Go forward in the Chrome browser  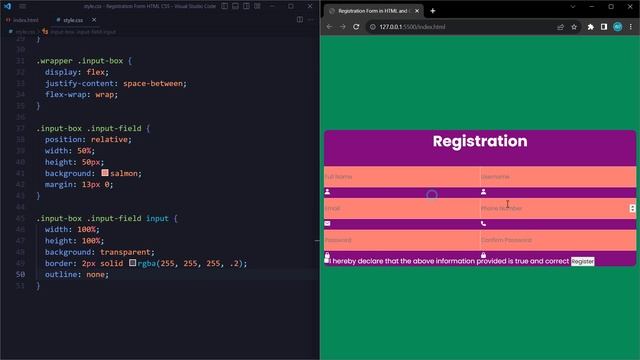342,27
